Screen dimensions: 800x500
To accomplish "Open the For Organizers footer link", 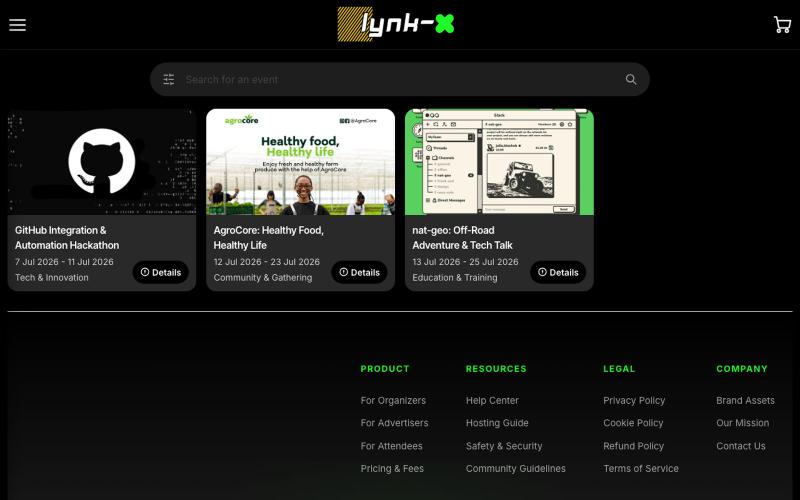I will (393, 401).
